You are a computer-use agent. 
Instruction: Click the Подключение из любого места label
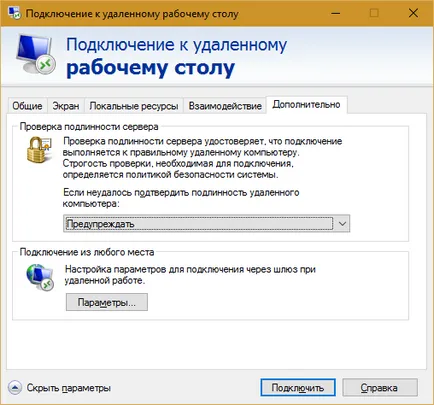[x=87, y=252]
